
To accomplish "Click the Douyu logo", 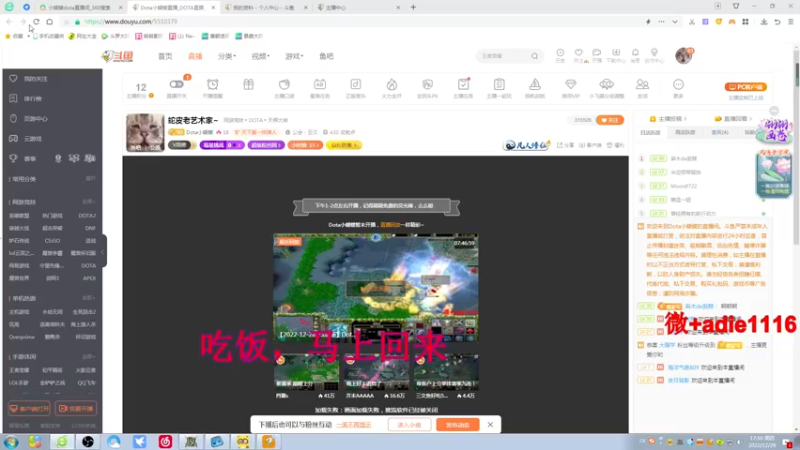I will tap(117, 56).
